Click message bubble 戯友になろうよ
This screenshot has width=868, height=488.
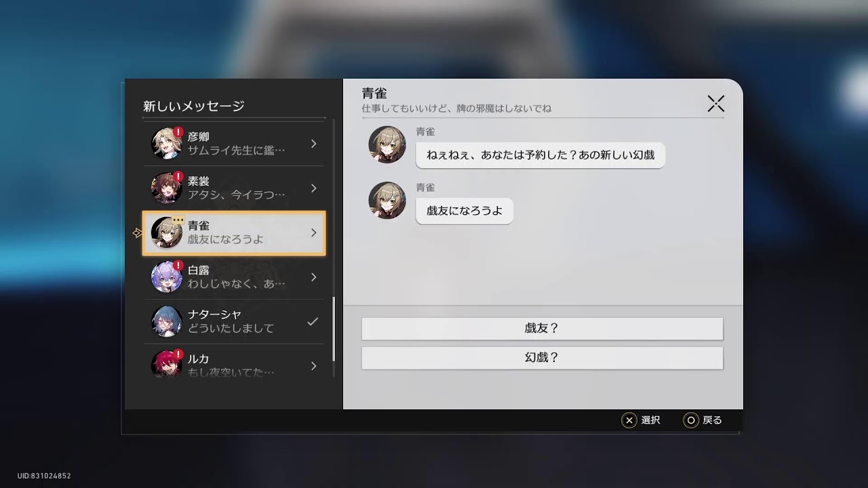coord(465,211)
